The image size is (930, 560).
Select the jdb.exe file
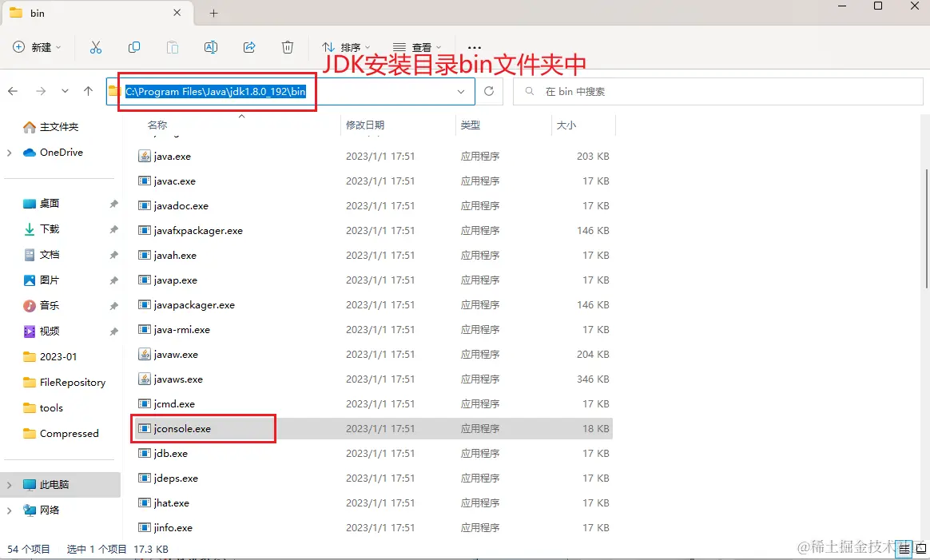[374, 454]
